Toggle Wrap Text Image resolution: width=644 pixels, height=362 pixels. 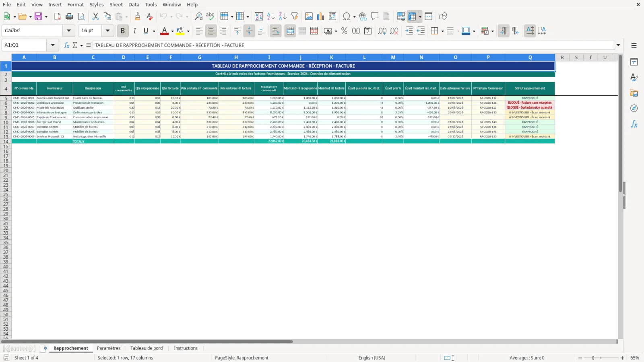pos(276,31)
